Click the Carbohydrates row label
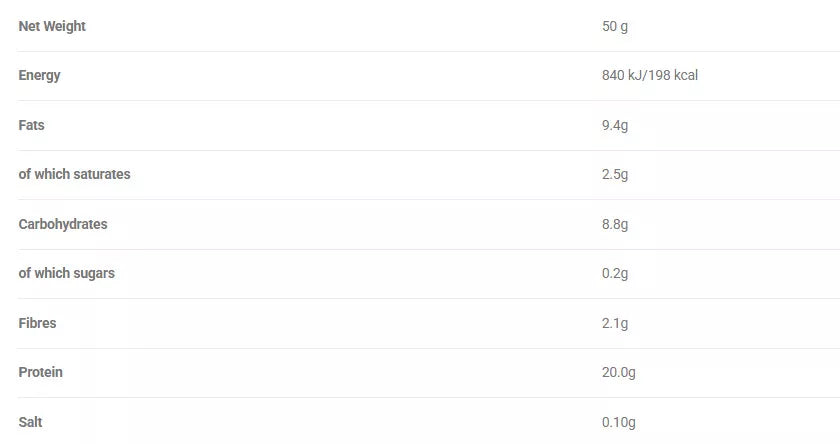This screenshot has width=840, height=444. (63, 224)
